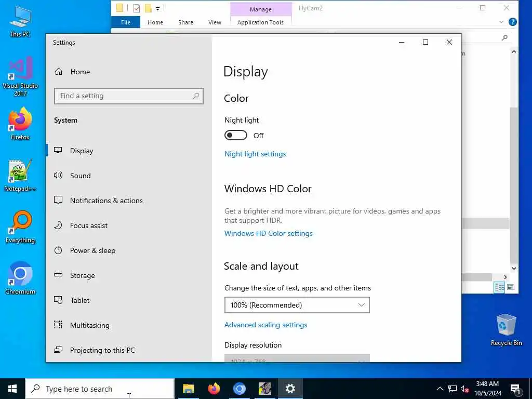This screenshot has width=532, height=399.
Task: Show hidden system tray icons
Action: click(440, 389)
